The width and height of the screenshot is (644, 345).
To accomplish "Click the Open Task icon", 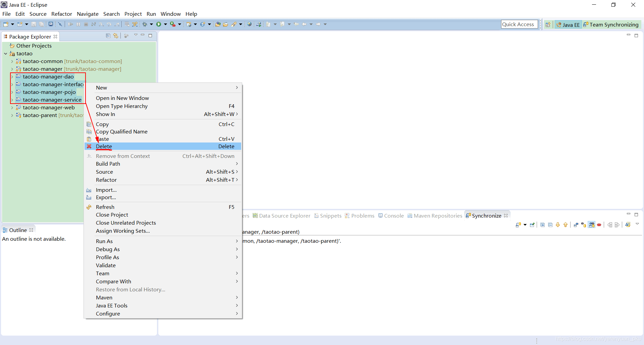I will pos(225,24).
